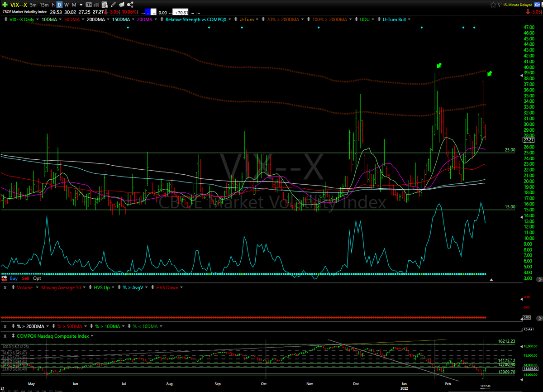Click the move handle before U-Turn
The width and height of the screenshot is (543, 392).
pyautogui.click(x=236, y=19)
